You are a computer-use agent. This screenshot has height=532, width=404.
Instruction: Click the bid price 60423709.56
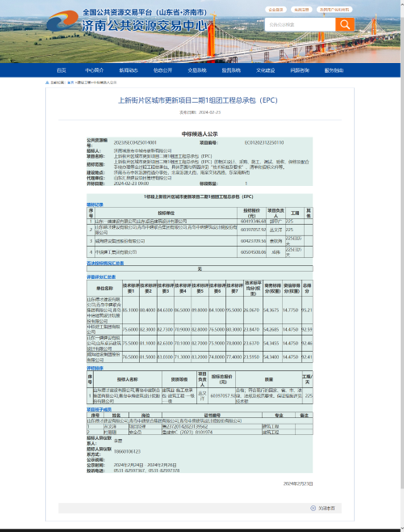[x=253, y=241]
